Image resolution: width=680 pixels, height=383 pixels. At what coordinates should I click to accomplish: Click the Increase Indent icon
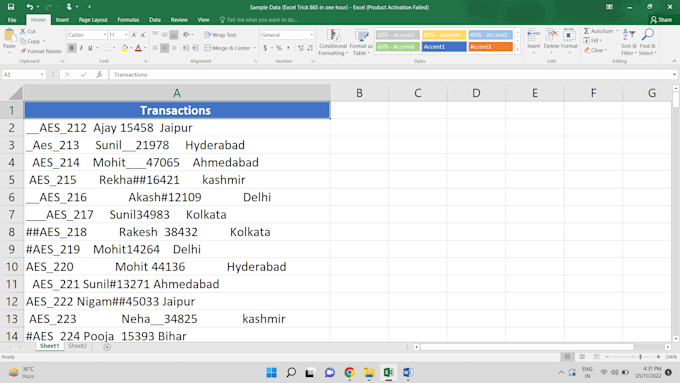195,48
